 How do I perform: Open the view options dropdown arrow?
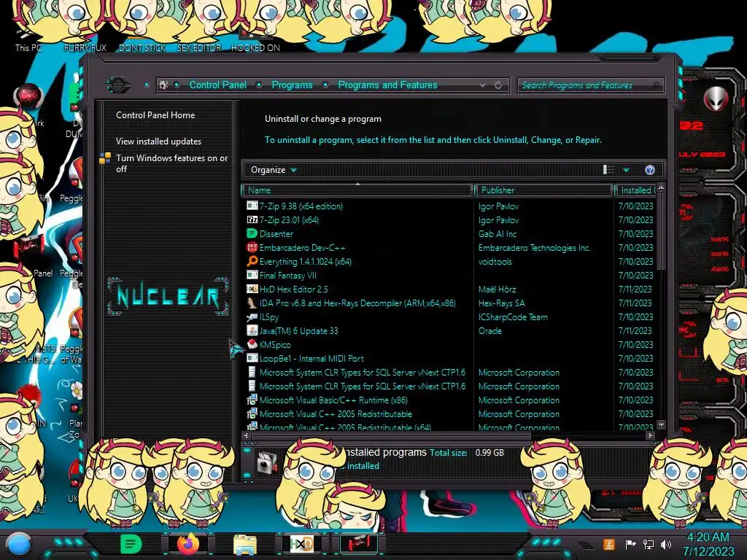coord(626,170)
